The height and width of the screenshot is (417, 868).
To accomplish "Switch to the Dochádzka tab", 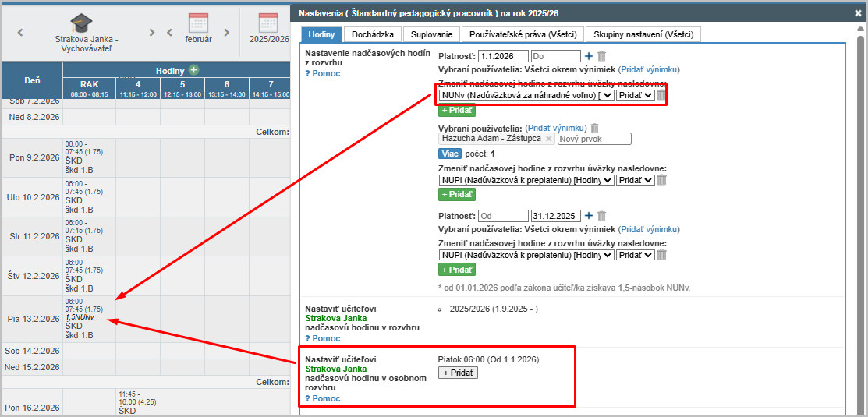I will (x=374, y=34).
